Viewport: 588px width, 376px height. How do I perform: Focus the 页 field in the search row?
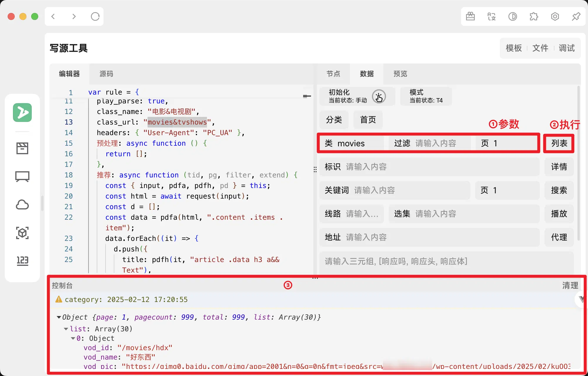507,190
